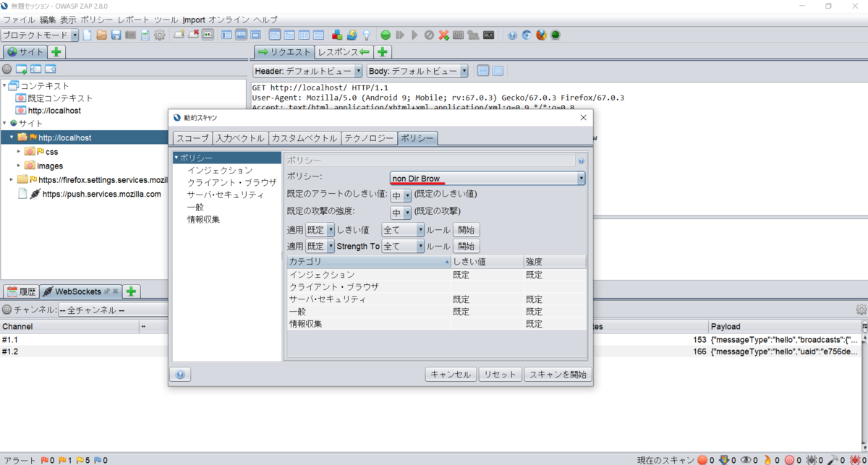Click the blue help question mark in toolbar
The image size is (868, 465).
point(512,35)
